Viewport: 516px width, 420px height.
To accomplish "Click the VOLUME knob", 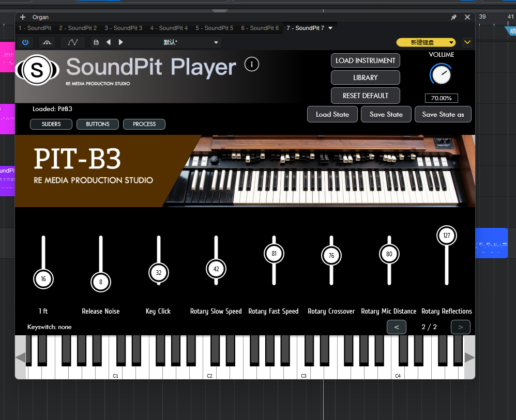I will point(441,75).
